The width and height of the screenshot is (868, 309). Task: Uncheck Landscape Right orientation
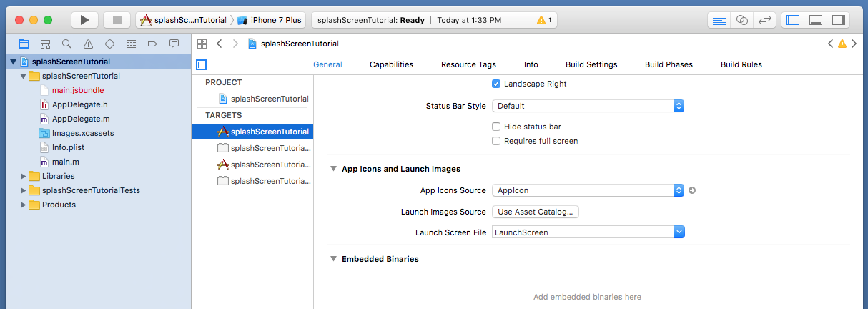coord(496,84)
